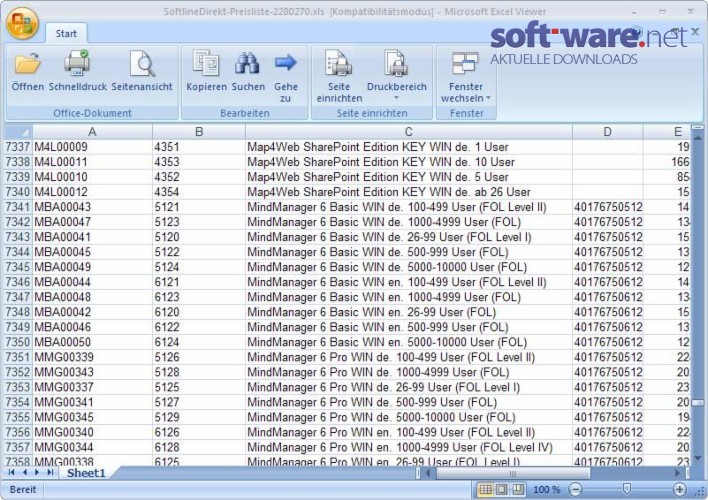Viewport: 708px width, 500px height.
Task: Click MindManager 6 Basic de. 5000-10000 cell
Action: (408, 267)
